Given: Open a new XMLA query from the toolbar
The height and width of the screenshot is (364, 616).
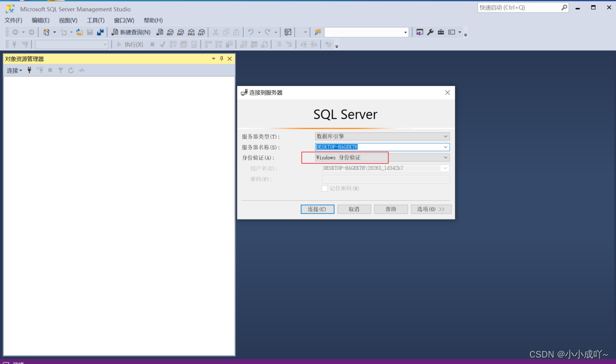Looking at the screenshot, I should point(191,32).
